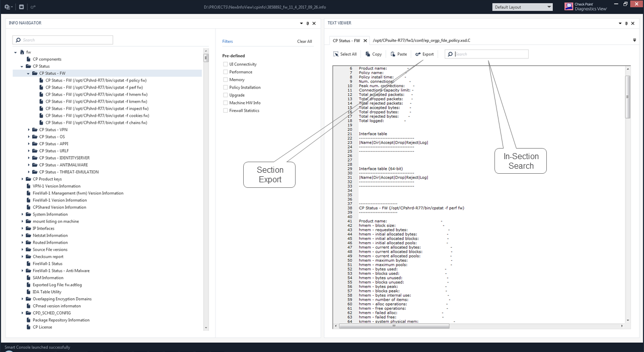The image size is (644, 352).
Task: Open the application menu gear icon
Action: [x=9, y=7]
